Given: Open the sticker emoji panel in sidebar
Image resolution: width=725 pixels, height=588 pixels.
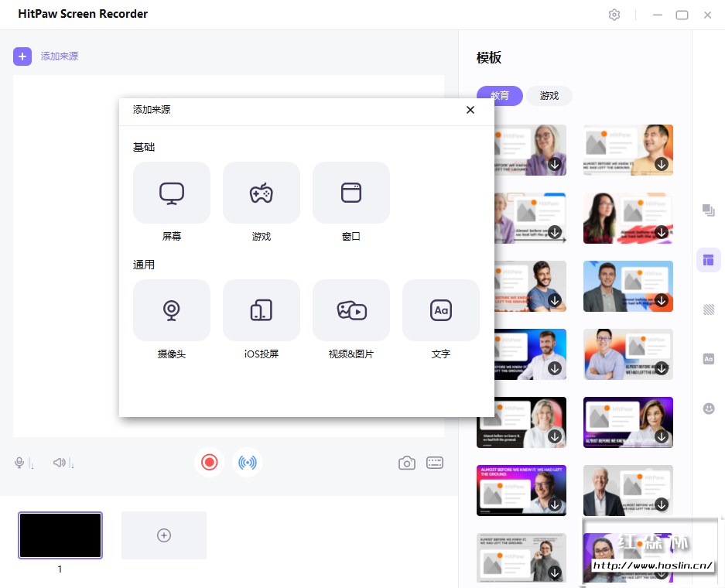Looking at the screenshot, I should [708, 409].
